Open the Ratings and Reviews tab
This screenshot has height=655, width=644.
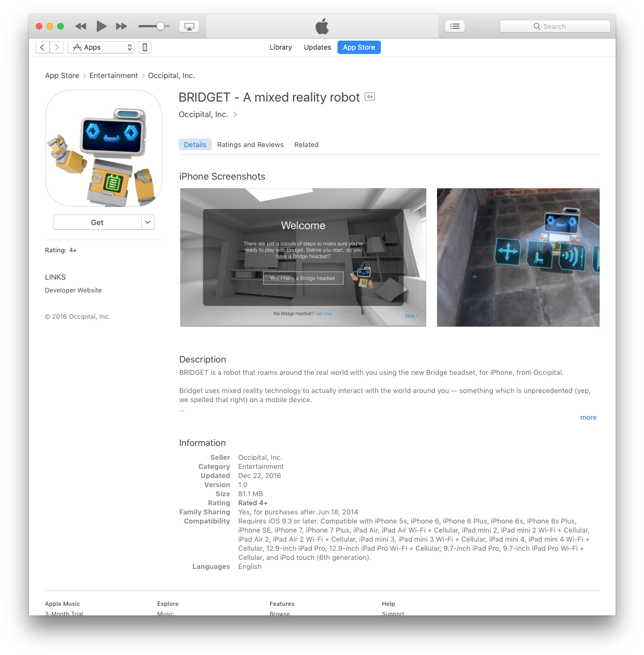250,145
